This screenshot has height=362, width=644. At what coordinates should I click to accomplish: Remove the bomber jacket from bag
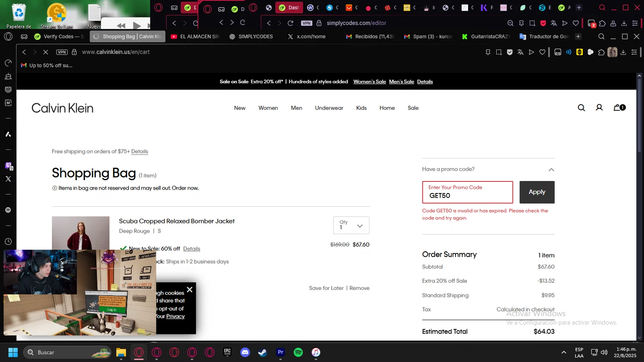(359, 288)
